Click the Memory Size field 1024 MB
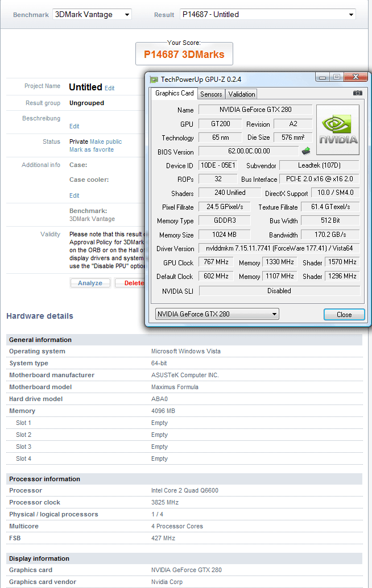Viewport: 372px width, 588px height. pos(225,235)
